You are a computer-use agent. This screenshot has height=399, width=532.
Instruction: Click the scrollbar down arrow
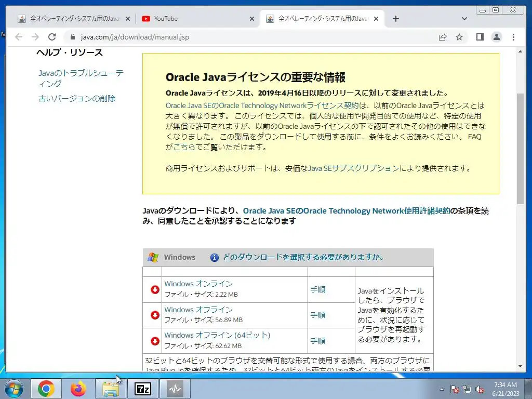[520, 366]
